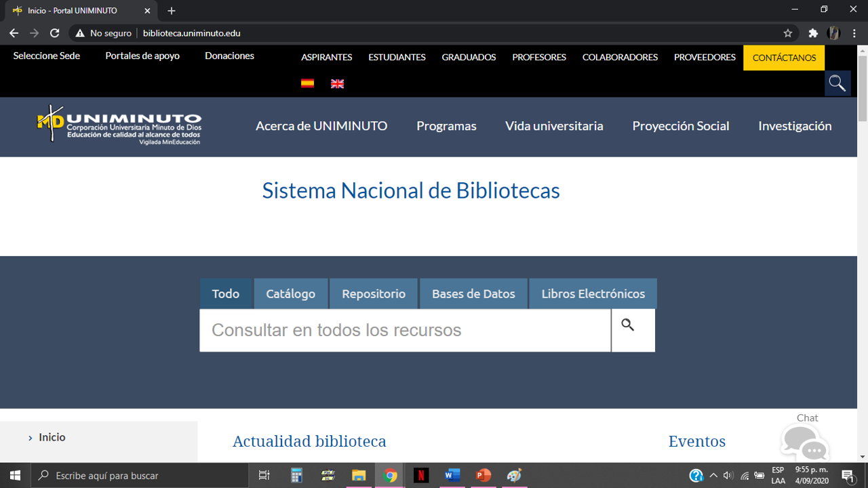Screen dimensions: 868x488
Task: Go to the PROFESORES section
Action: click(539, 58)
